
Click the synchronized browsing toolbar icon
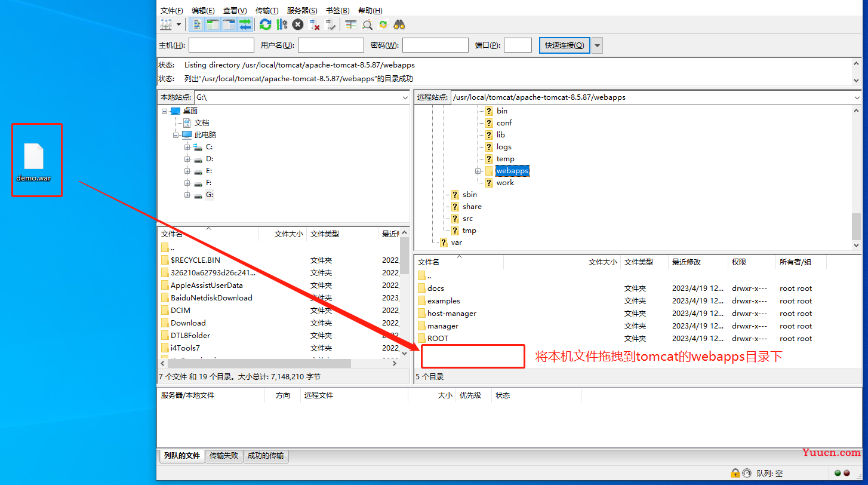(383, 24)
